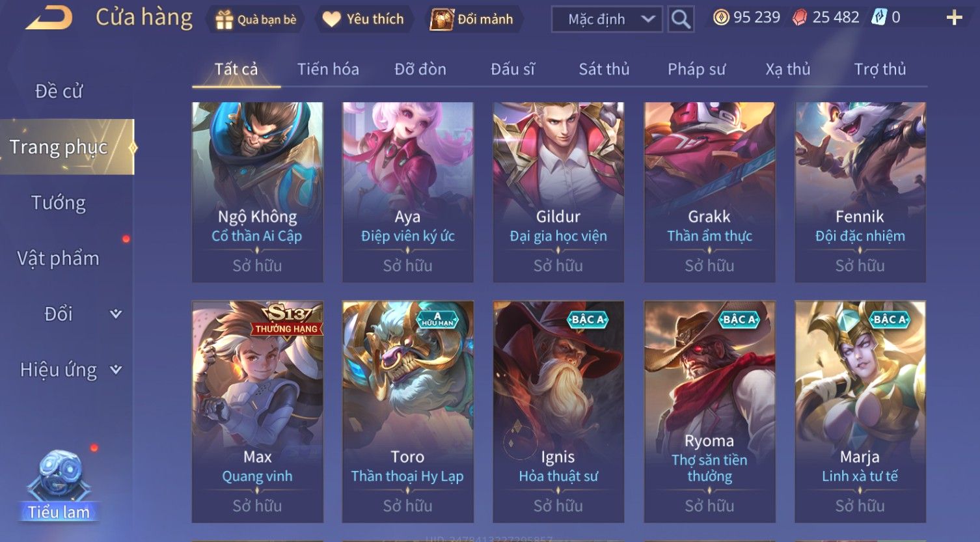Select Vật phẩm in the sidebar
The width and height of the screenshot is (980, 542).
pyautogui.click(x=59, y=258)
